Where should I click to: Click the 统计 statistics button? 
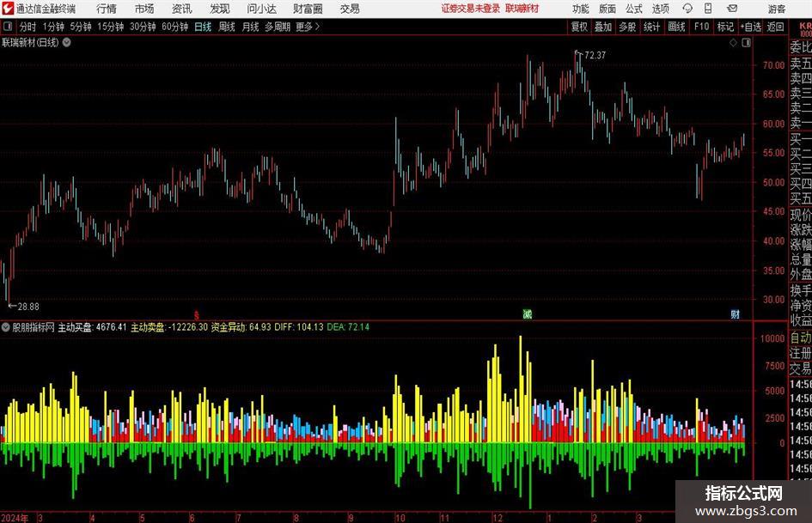(651, 27)
